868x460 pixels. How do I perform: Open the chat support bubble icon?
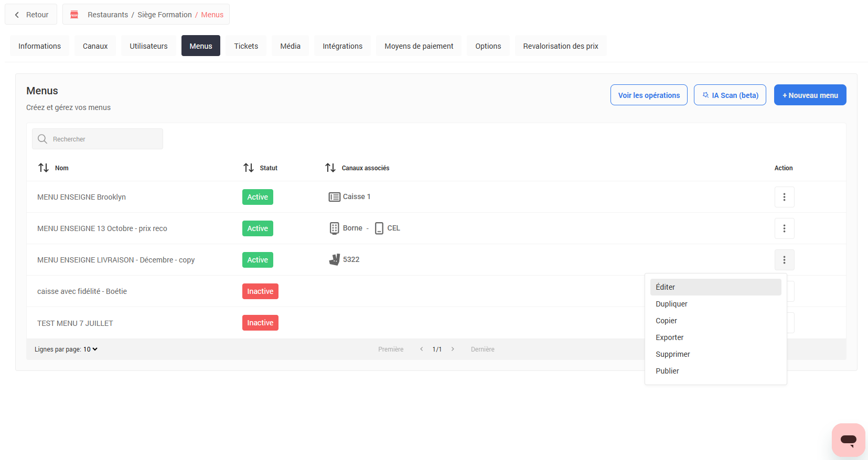[x=848, y=440]
